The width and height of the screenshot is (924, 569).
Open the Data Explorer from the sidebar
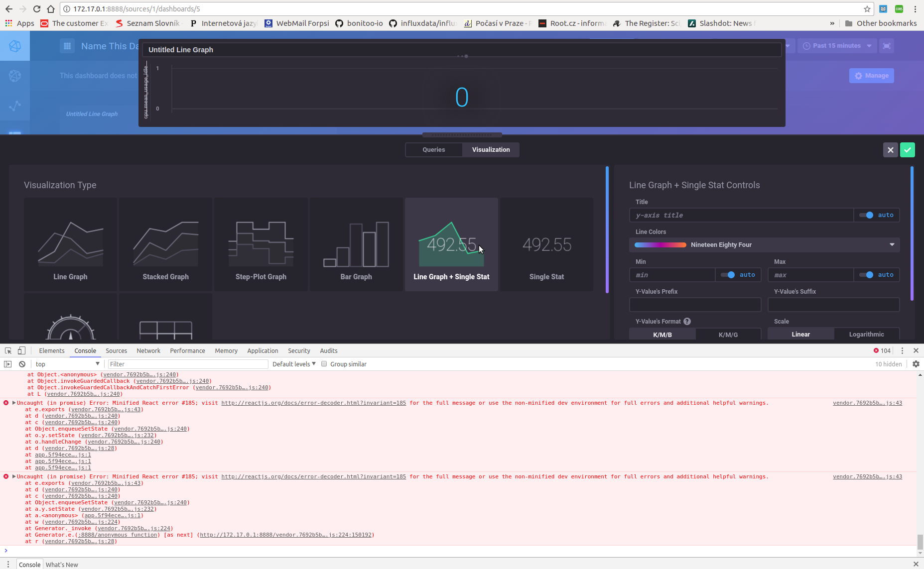(x=15, y=106)
